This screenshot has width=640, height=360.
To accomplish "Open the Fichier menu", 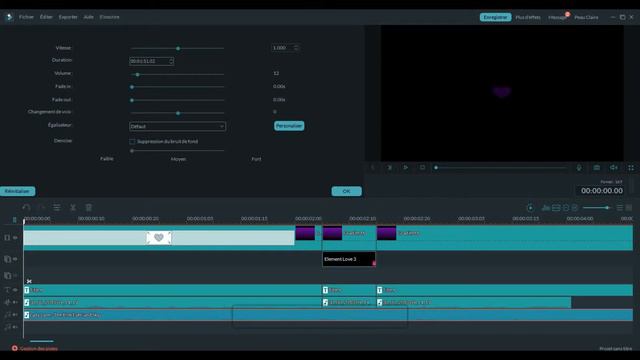I will tap(26, 17).
